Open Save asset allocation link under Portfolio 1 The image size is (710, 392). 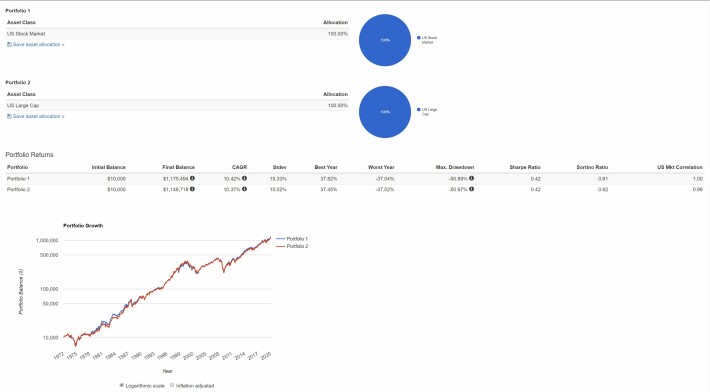[x=38, y=44]
